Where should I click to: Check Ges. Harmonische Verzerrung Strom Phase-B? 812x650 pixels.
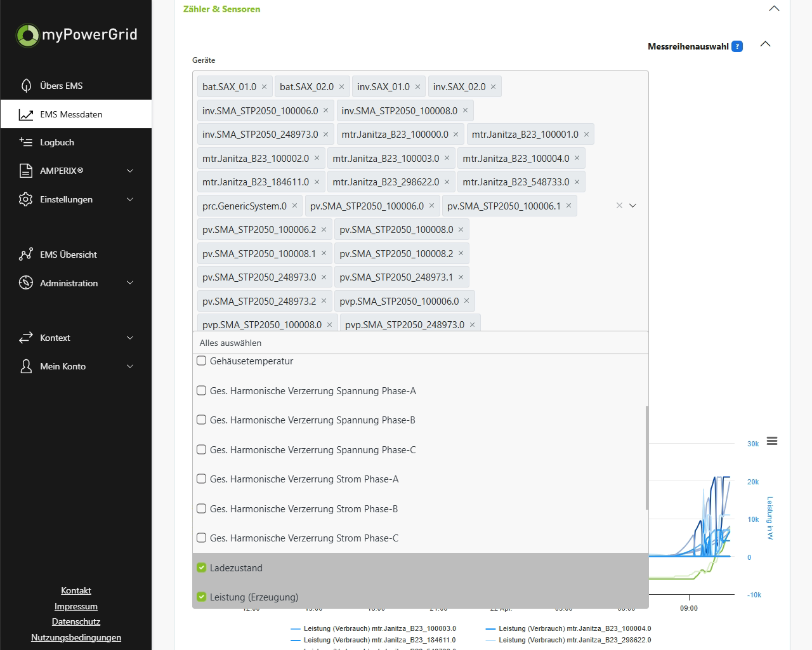tap(202, 509)
